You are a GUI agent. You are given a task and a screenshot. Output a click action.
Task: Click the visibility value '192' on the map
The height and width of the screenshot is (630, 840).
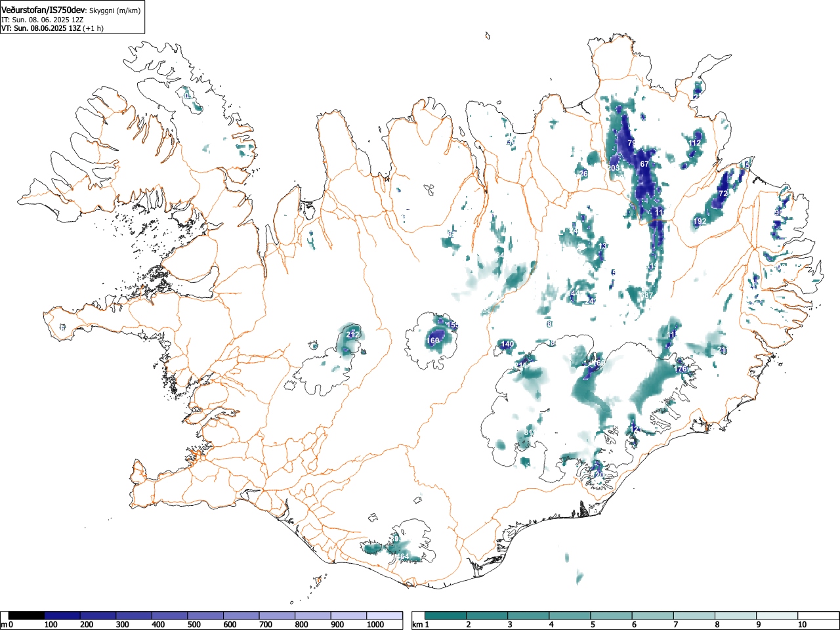click(700, 221)
